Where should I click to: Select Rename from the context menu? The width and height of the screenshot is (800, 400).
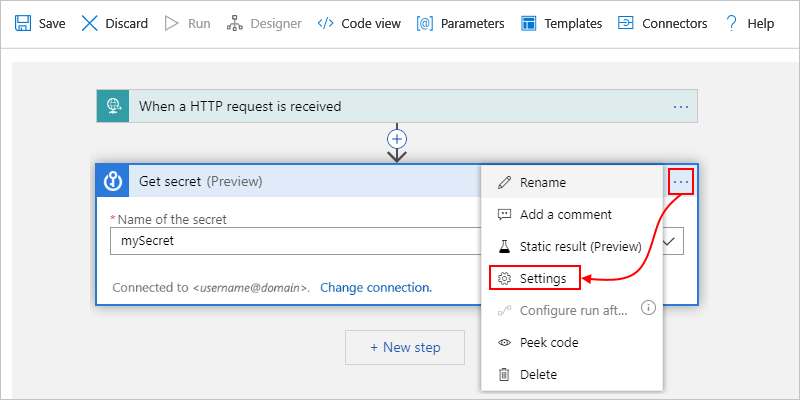click(543, 182)
